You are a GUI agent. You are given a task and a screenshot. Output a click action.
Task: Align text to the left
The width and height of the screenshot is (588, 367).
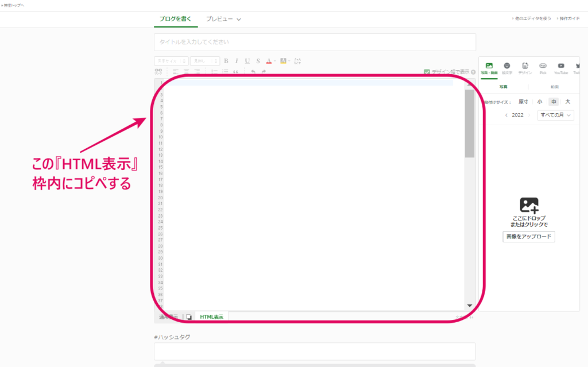[x=176, y=71]
